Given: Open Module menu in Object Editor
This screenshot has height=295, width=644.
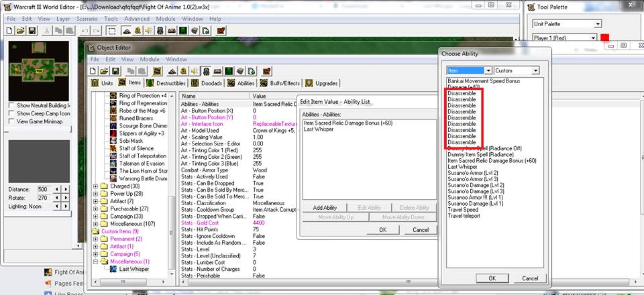Looking at the screenshot, I should coord(150,60).
